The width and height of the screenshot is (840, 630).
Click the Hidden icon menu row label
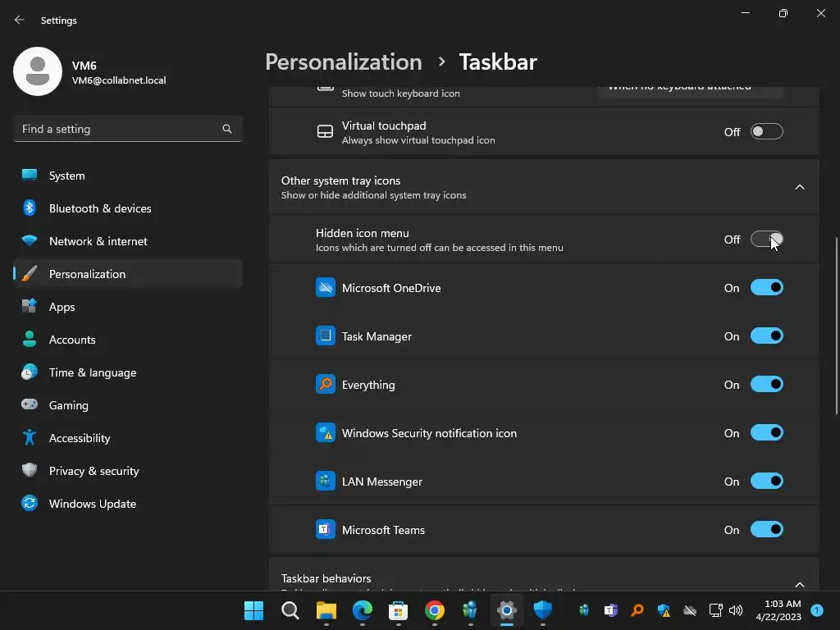362,233
